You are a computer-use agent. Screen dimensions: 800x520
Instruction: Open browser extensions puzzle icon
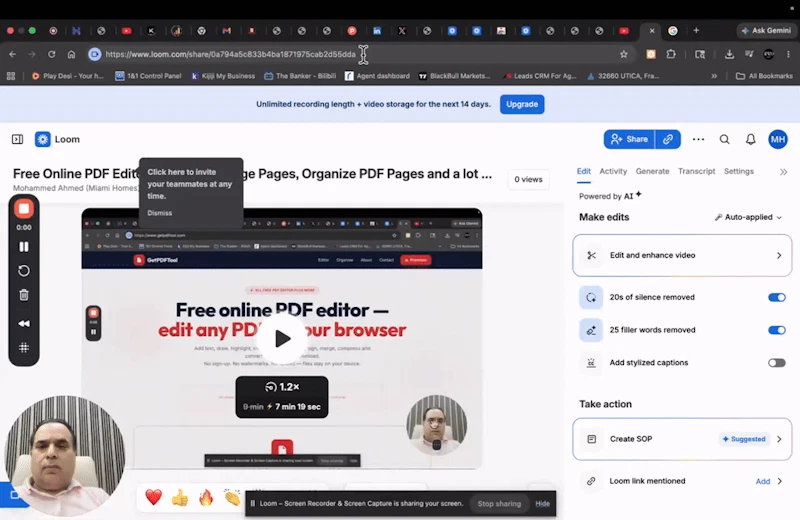671,54
